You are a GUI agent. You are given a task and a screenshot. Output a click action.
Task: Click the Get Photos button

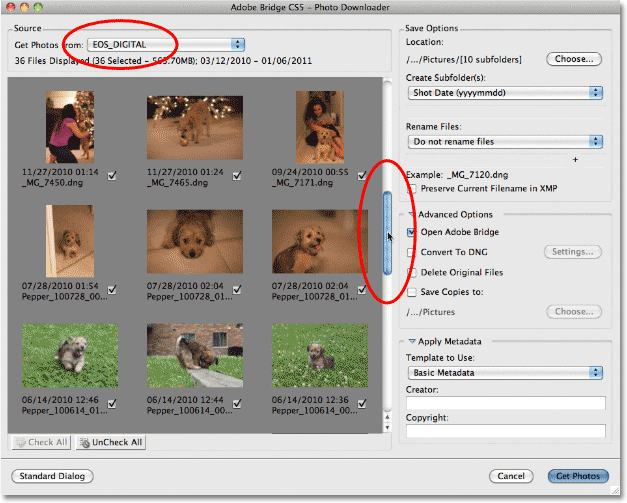[x=578, y=476]
